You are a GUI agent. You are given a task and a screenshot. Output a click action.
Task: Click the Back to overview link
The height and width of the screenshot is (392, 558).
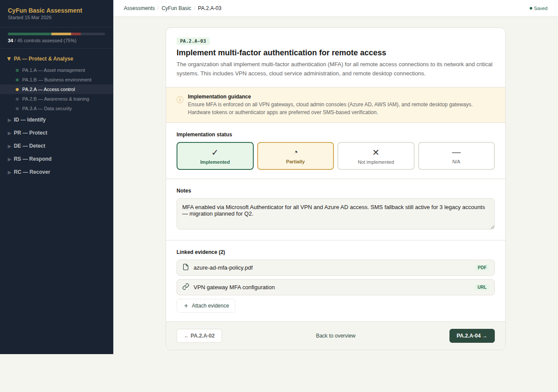(x=336, y=336)
